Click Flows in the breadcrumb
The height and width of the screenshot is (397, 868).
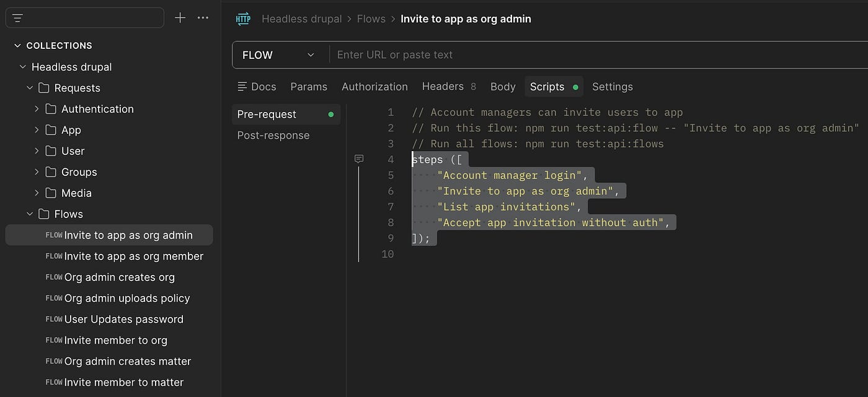[371, 19]
